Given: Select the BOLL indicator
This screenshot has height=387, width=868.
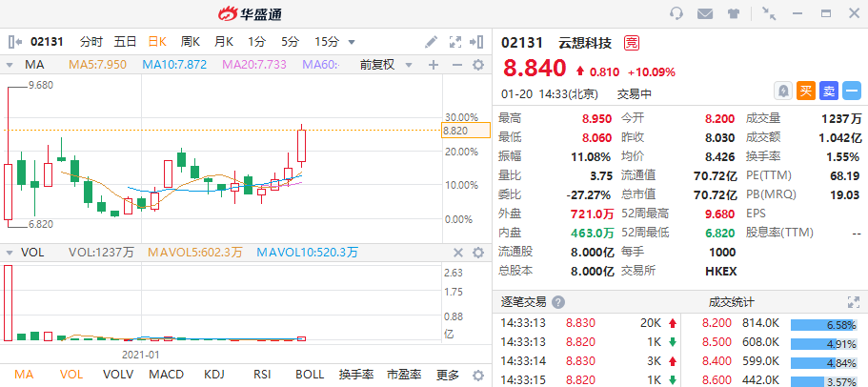Looking at the screenshot, I should [x=310, y=375].
